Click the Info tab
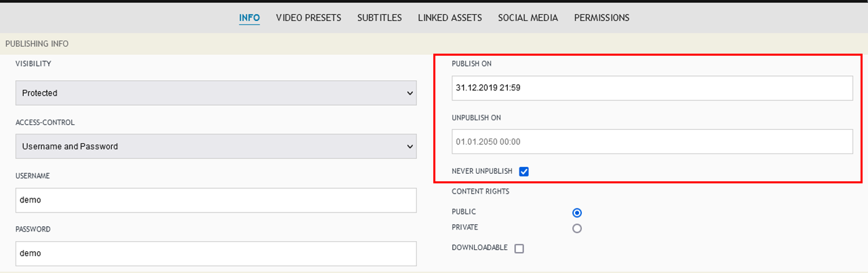 click(249, 18)
